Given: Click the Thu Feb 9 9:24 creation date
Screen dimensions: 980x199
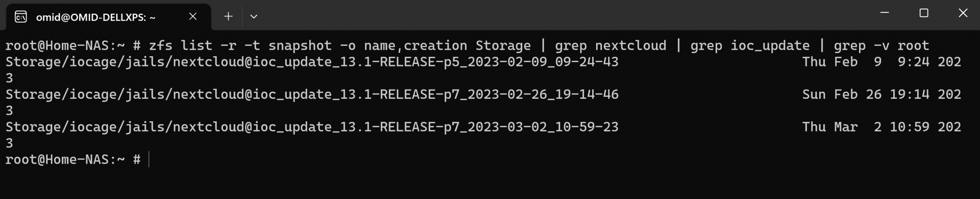Looking at the screenshot, I should point(881,62).
